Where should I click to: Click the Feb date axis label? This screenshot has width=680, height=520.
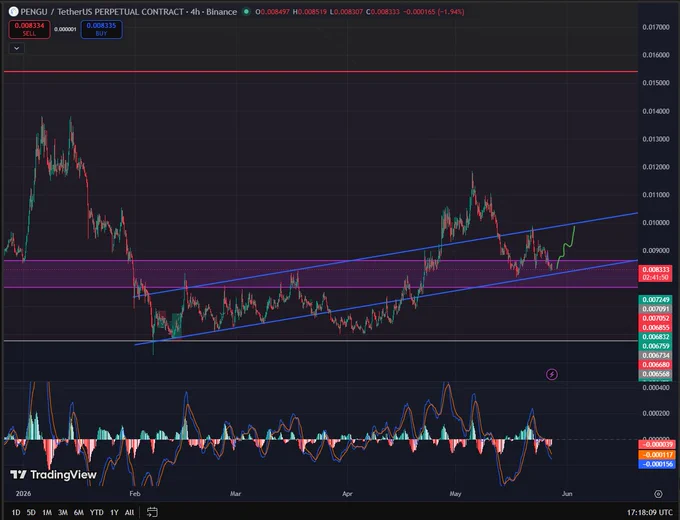click(x=135, y=494)
